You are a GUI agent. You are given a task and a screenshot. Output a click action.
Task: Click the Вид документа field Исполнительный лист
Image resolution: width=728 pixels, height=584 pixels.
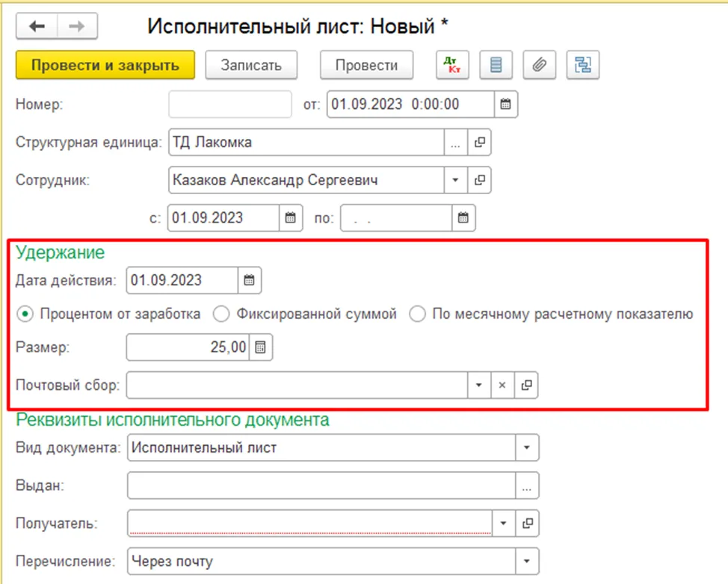coord(321,447)
